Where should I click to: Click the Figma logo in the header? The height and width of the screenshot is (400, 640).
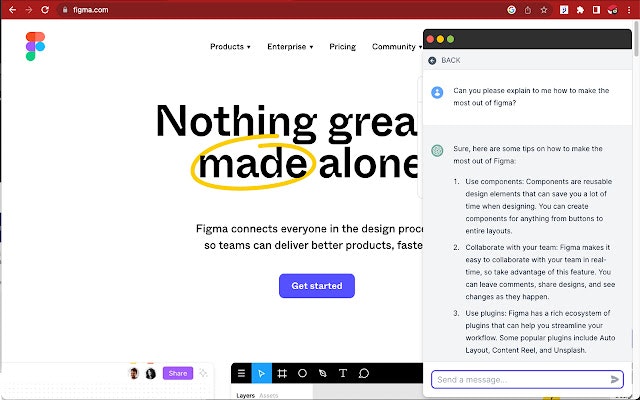click(x=35, y=46)
